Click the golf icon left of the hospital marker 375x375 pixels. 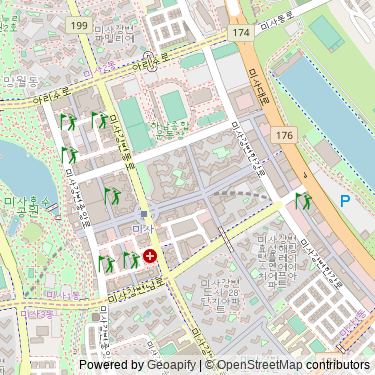click(x=131, y=260)
